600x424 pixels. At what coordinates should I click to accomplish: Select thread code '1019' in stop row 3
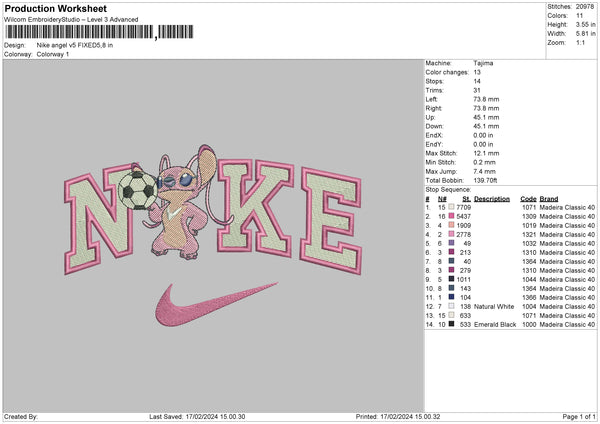point(529,225)
